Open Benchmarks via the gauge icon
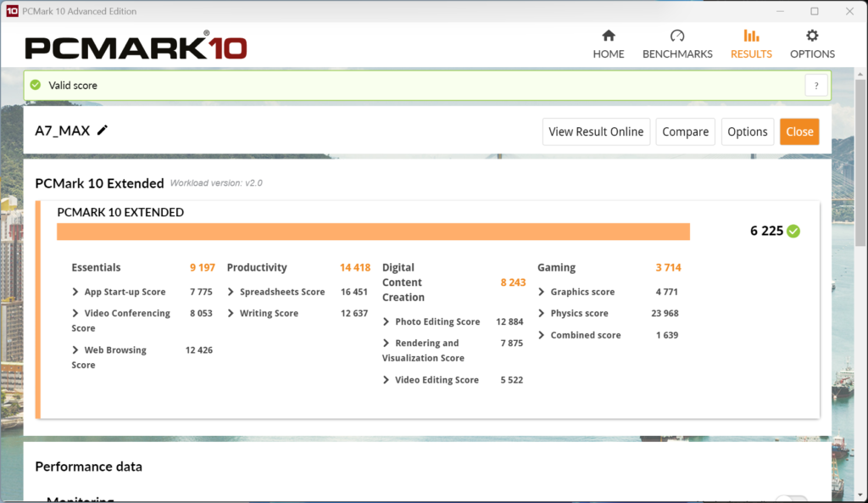The height and width of the screenshot is (503, 868). point(676,36)
